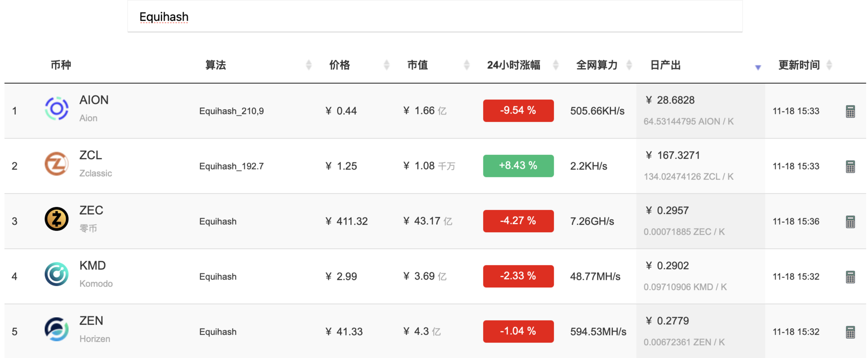Image resolution: width=868 pixels, height=358 pixels.
Task: Select Equihash_210,9 algorithm text
Action: click(231, 111)
